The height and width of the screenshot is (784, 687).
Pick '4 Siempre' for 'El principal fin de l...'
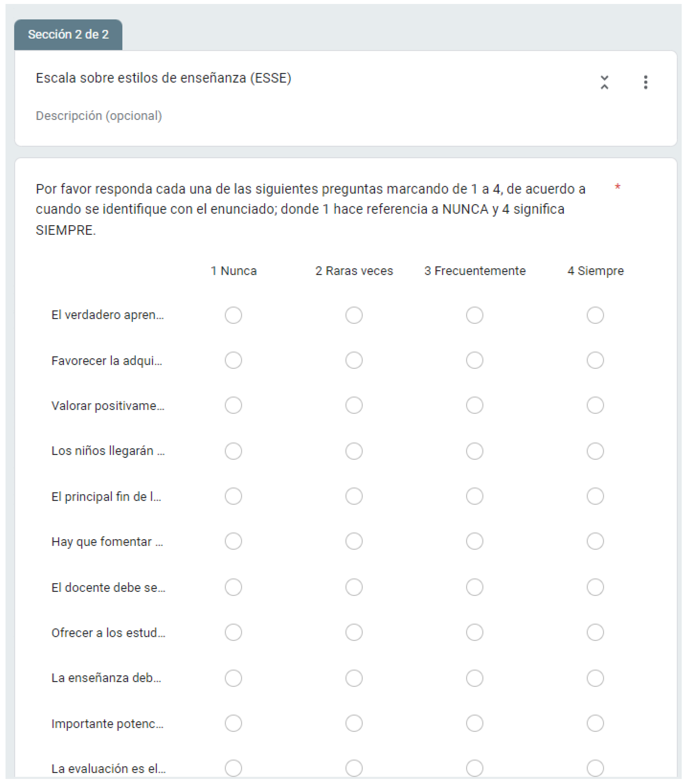click(595, 496)
